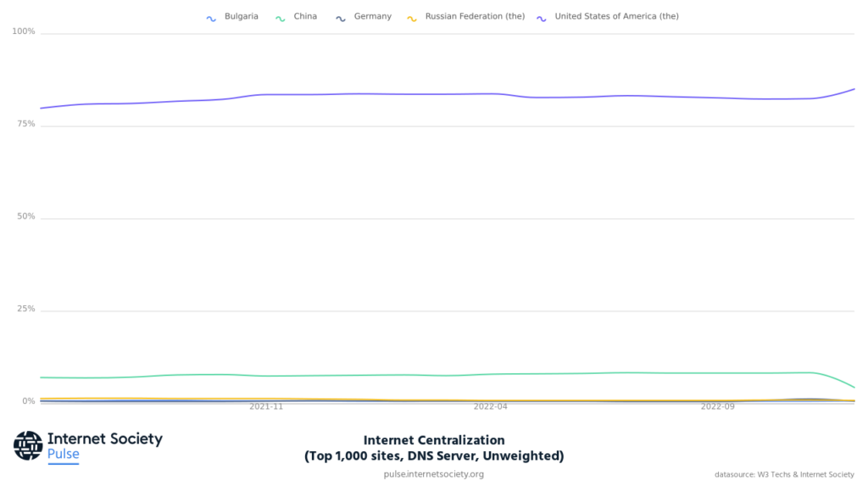Click the Internet Society globe logo

coord(28,445)
